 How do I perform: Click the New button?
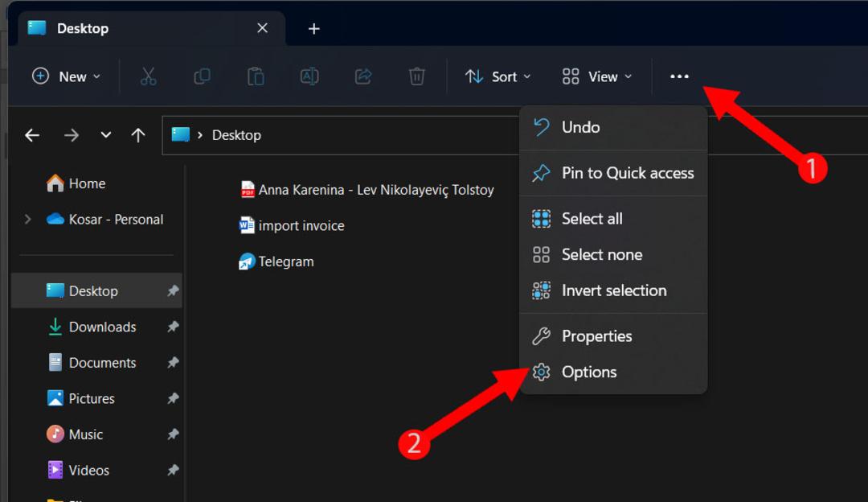(67, 76)
